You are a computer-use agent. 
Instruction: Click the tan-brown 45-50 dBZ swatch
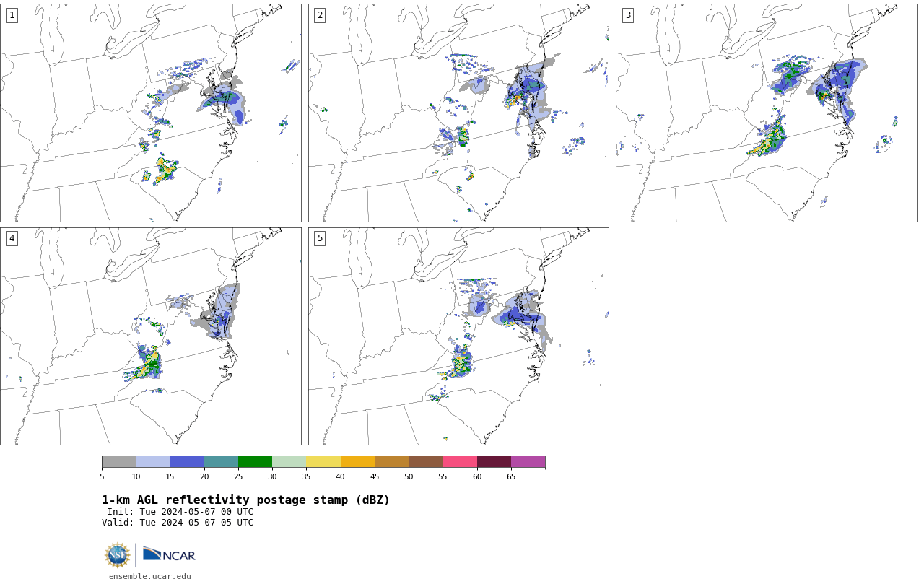tap(391, 462)
